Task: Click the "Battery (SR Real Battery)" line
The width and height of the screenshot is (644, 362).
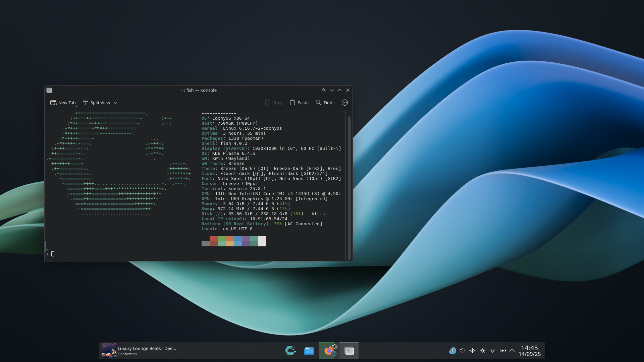Action: (x=262, y=224)
